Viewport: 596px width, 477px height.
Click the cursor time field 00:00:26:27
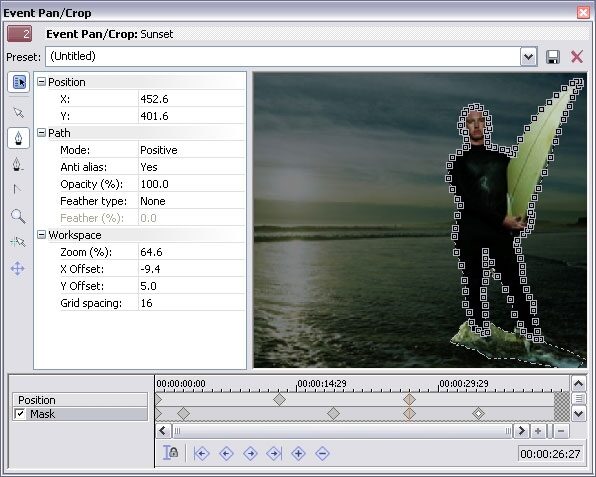click(x=550, y=453)
